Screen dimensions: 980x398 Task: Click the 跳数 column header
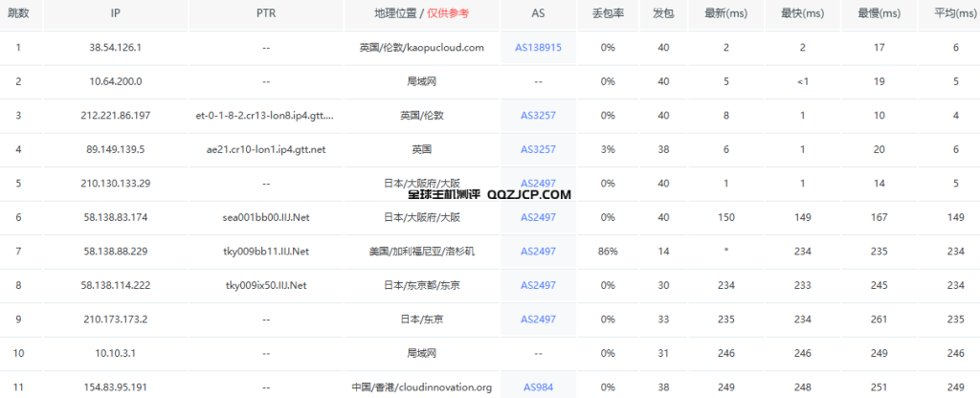tap(18, 14)
